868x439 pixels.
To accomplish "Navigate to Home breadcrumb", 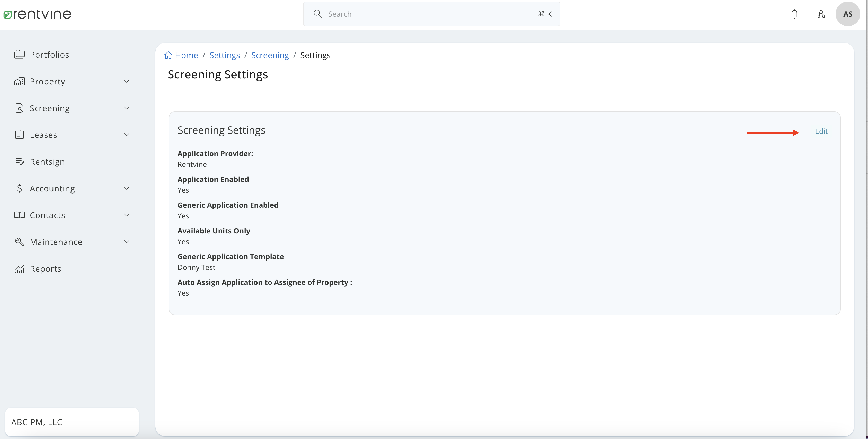I will click(x=186, y=55).
